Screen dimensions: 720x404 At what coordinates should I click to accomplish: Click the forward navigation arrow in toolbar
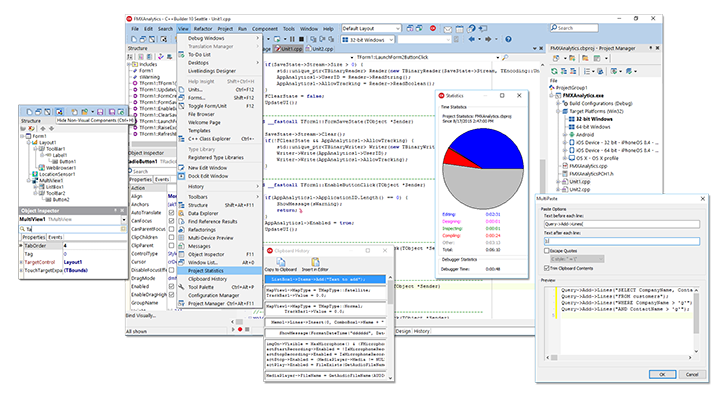coord(488,39)
